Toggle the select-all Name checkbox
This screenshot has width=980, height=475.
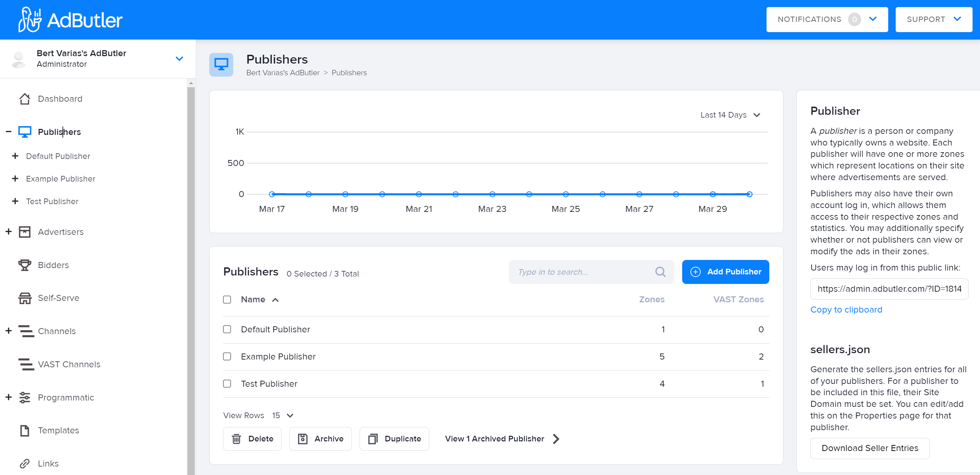point(227,299)
